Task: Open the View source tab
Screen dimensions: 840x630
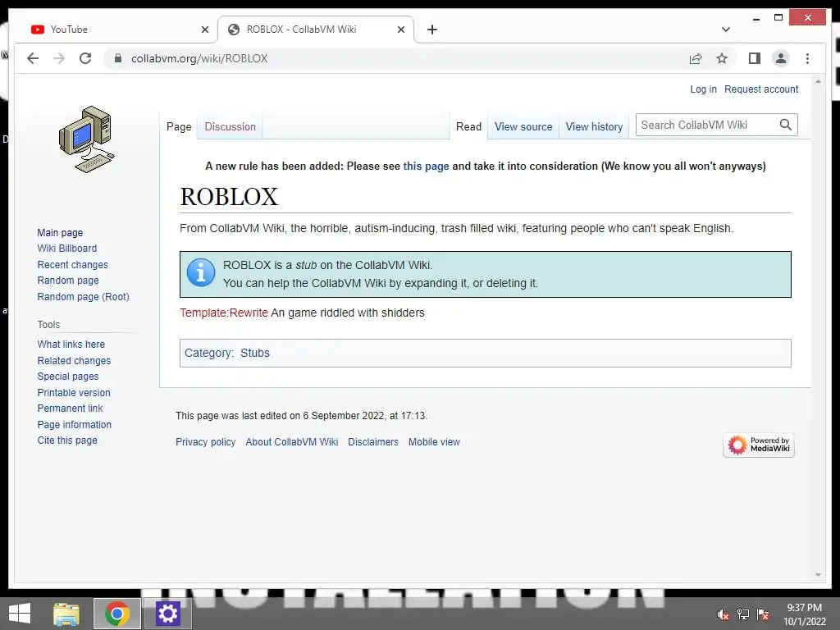Action: click(523, 127)
